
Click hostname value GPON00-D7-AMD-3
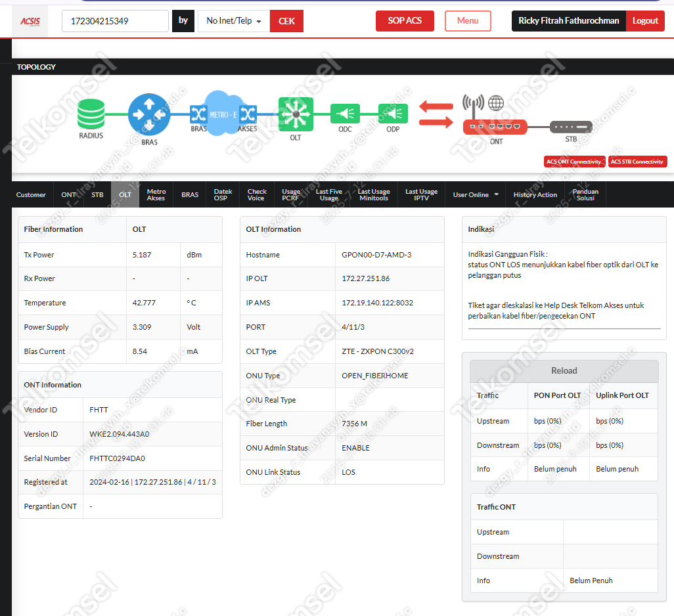click(x=376, y=255)
